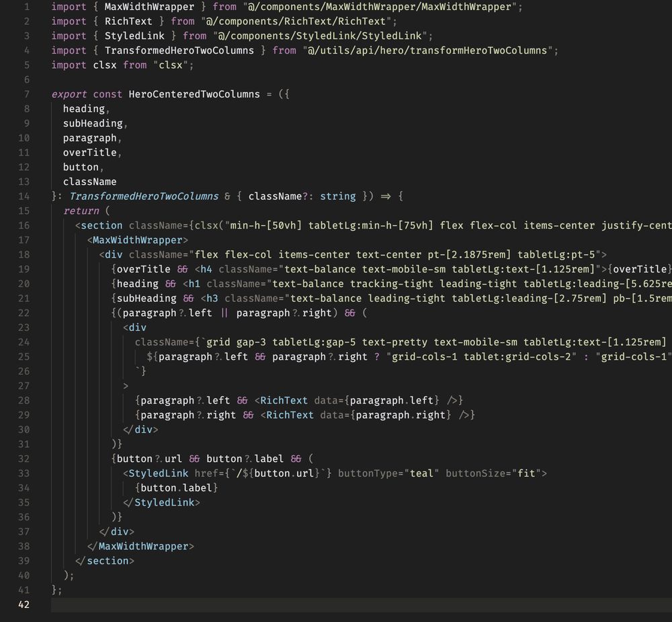Click line number 15 in the gutter
672x622 pixels.
pyautogui.click(x=24, y=211)
